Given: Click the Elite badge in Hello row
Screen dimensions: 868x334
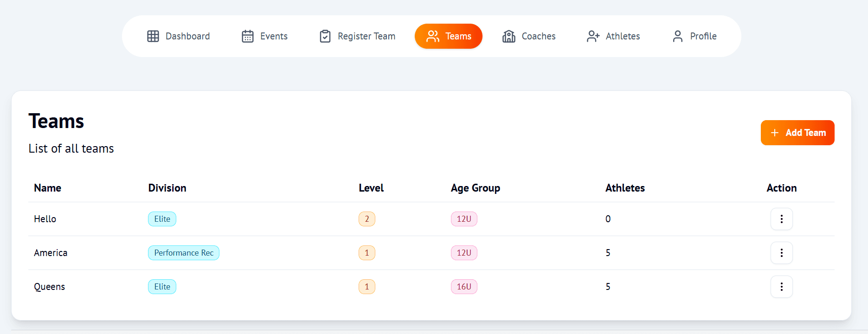Looking at the screenshot, I should click(162, 219).
